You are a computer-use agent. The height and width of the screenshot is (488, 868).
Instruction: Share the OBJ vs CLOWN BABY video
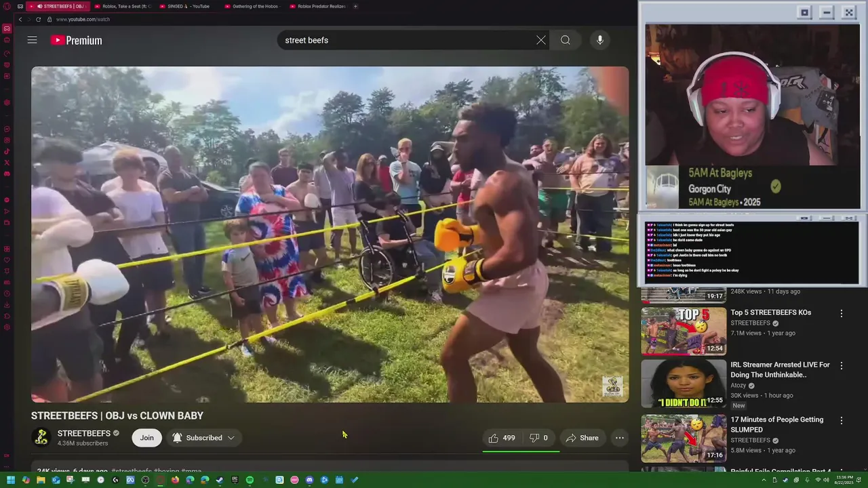pyautogui.click(x=583, y=438)
